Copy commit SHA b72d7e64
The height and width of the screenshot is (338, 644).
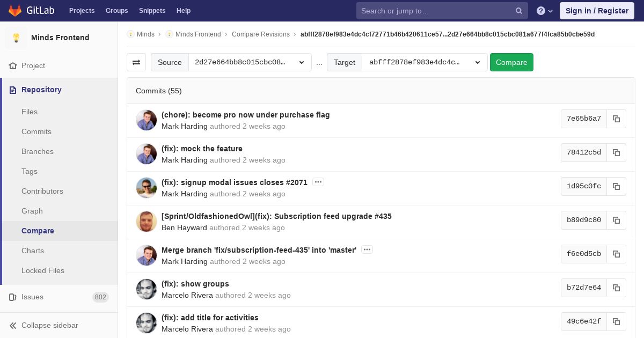[617, 288]
